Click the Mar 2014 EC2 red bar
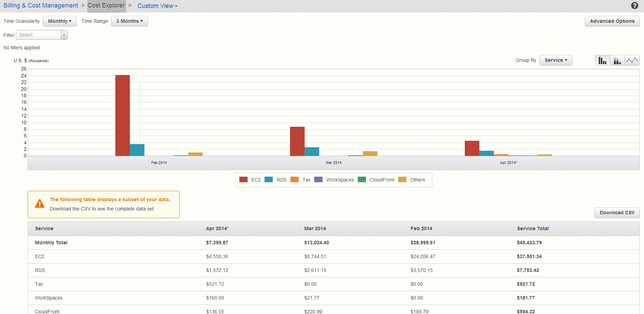 point(297,141)
